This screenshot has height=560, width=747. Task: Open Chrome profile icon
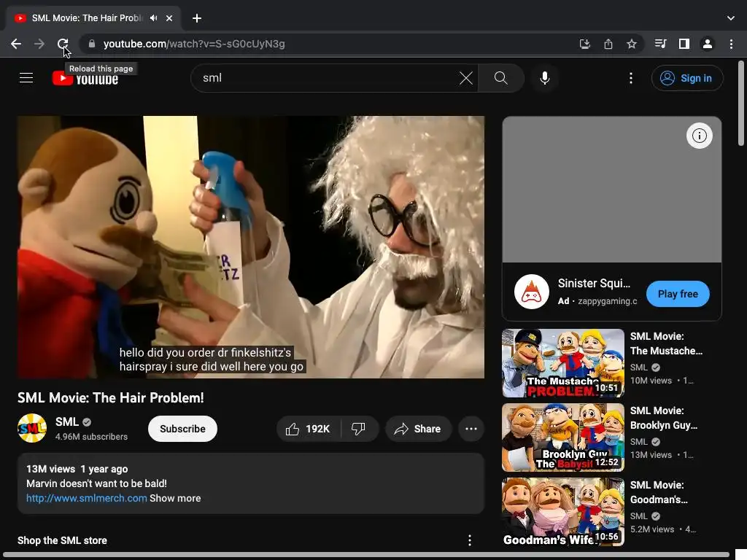click(x=708, y=44)
